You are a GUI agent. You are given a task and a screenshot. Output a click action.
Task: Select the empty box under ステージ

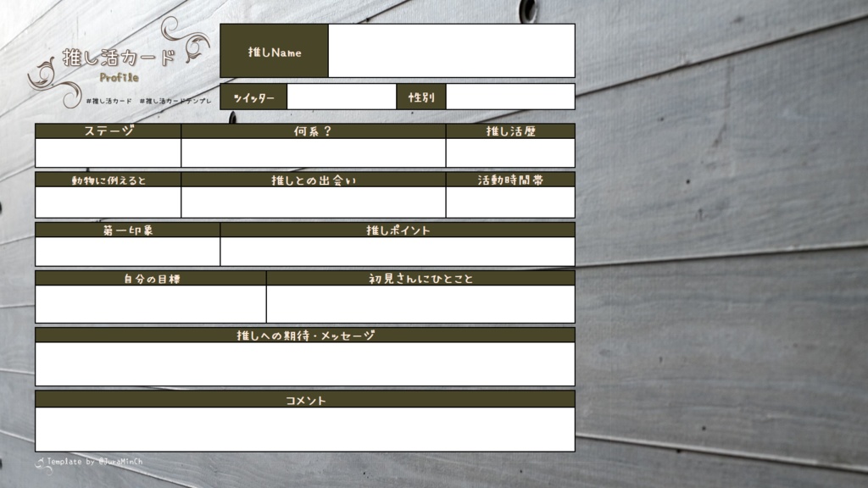click(108, 152)
